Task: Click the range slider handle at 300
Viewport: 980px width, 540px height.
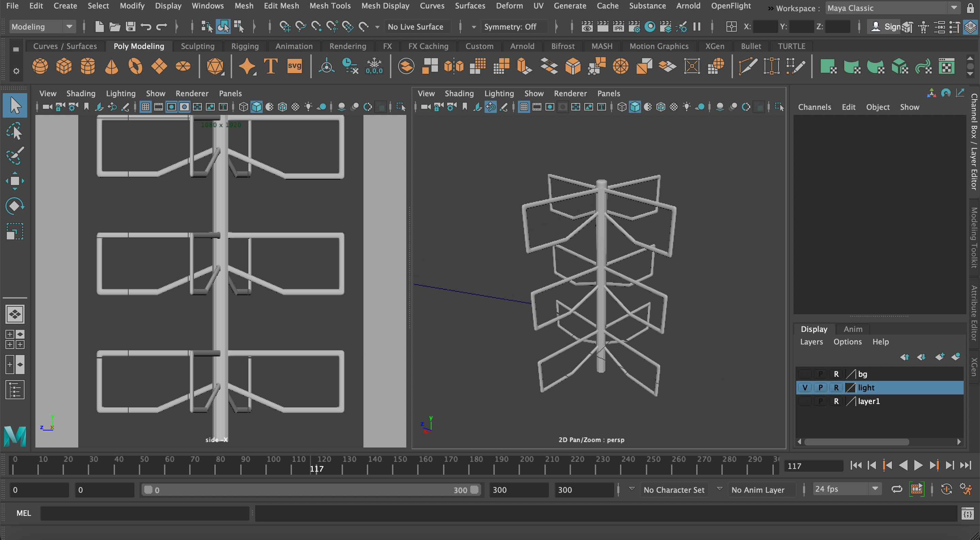Action: [x=474, y=490]
